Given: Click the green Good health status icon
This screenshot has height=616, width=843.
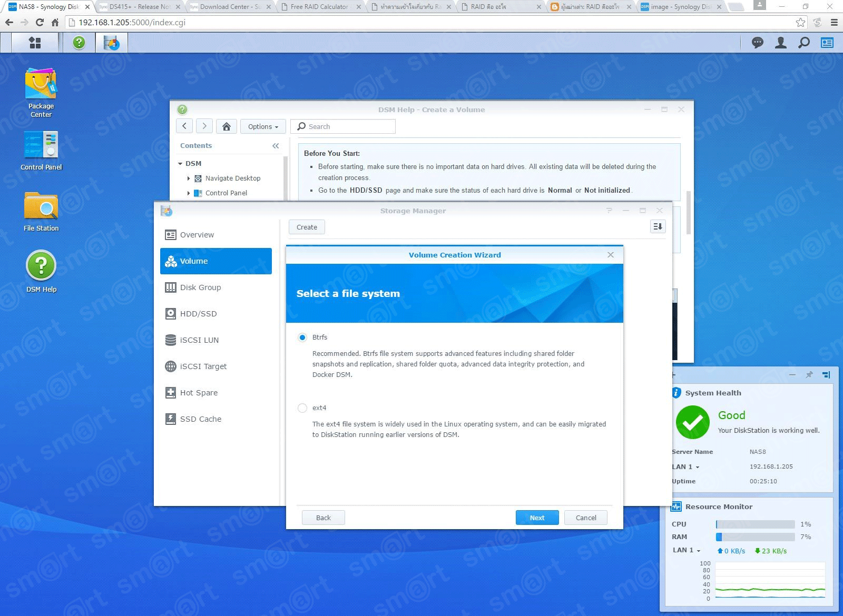Looking at the screenshot, I should [692, 422].
